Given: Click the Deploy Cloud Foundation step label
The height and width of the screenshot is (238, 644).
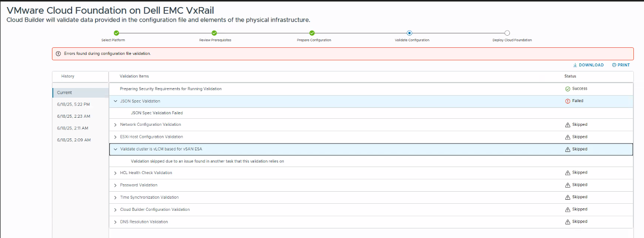Looking at the screenshot, I should click(512, 40).
